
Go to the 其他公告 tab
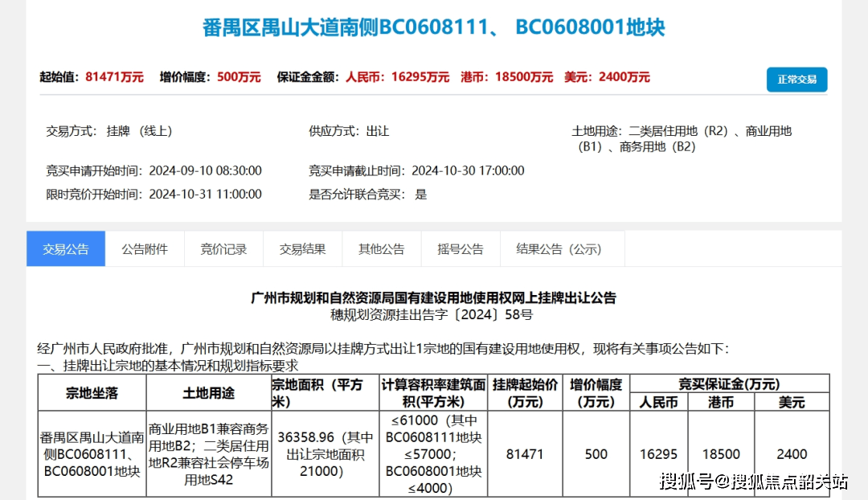(381, 249)
